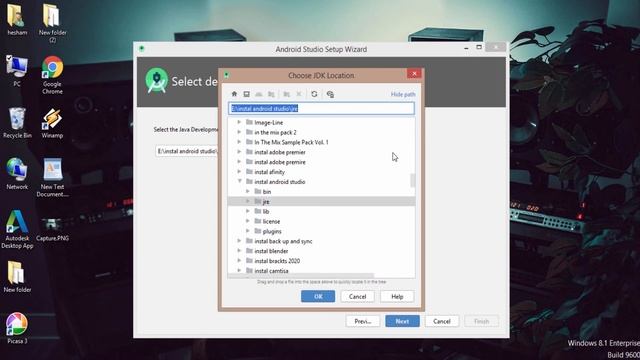Expand the jre subfolder
This screenshot has height=360, width=640.
click(x=248, y=201)
